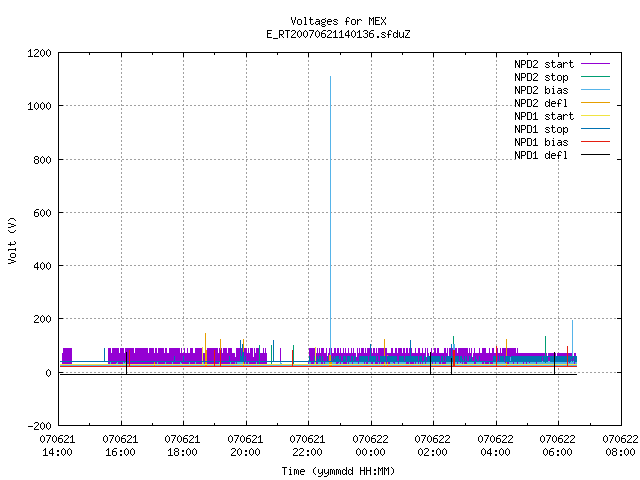Click the y-axis value 800
640x480 pixels.
(42, 160)
